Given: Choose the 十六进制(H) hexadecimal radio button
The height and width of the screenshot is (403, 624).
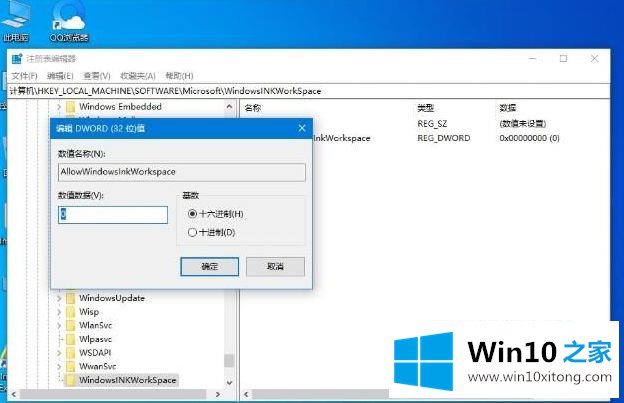Looking at the screenshot, I should 192,214.
